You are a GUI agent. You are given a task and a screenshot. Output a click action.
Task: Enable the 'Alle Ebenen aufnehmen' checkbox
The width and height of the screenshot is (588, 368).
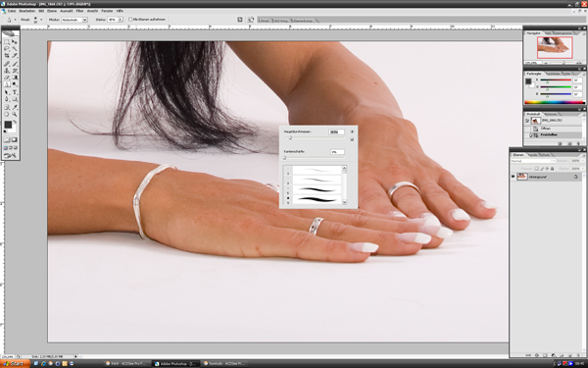(130, 20)
